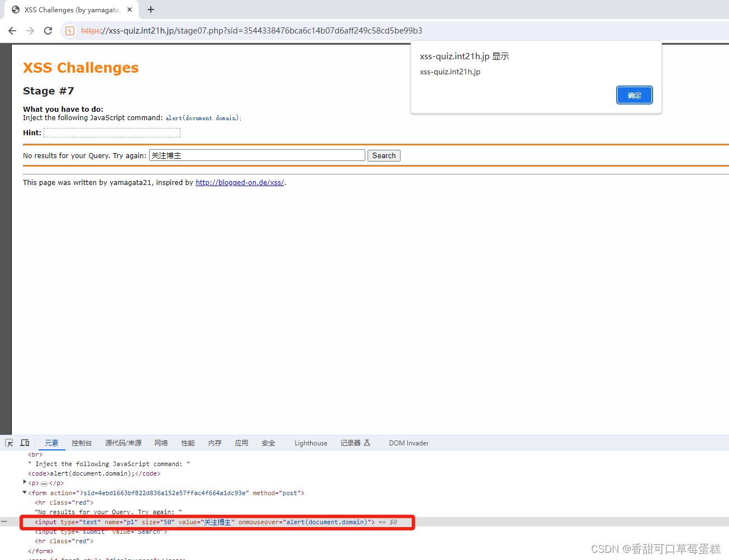
Task: Click the 确定 button in the alert dialog
Action: [634, 95]
